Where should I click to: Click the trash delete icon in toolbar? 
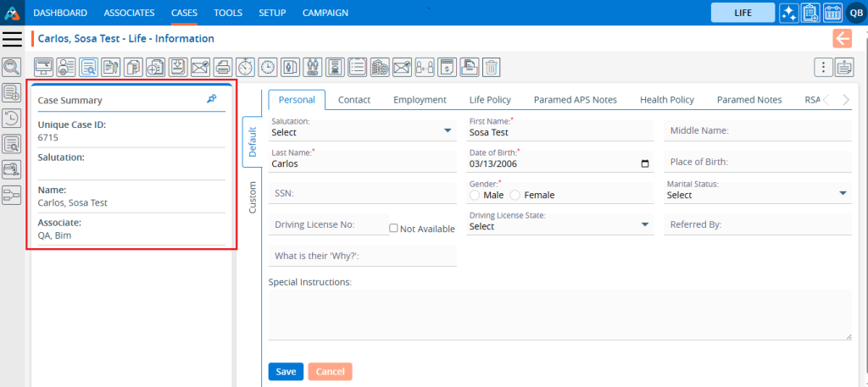(492, 67)
